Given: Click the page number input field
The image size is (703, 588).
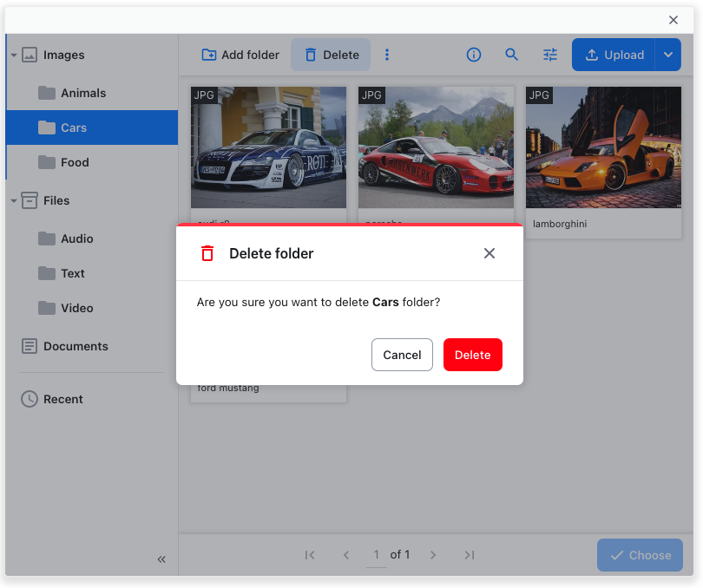Looking at the screenshot, I should [376, 555].
